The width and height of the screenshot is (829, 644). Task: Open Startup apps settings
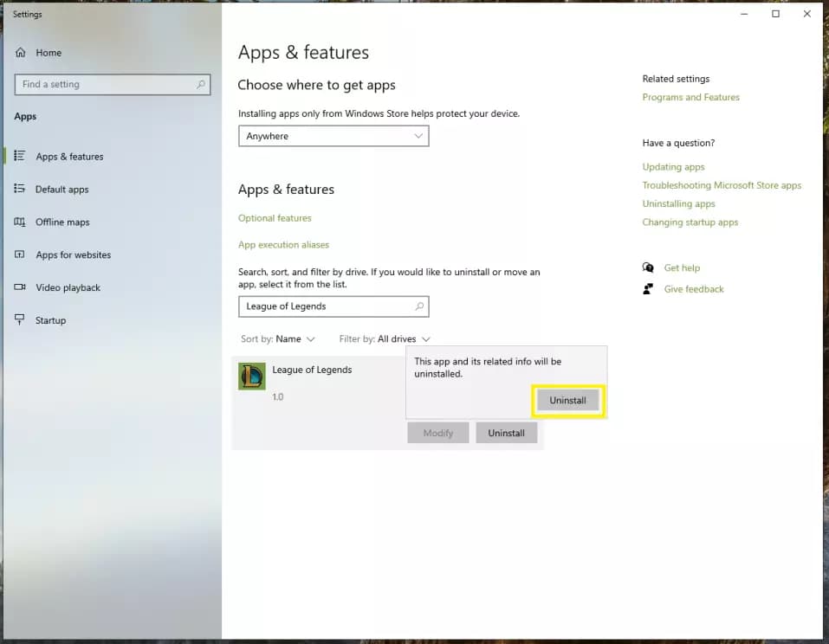51,320
